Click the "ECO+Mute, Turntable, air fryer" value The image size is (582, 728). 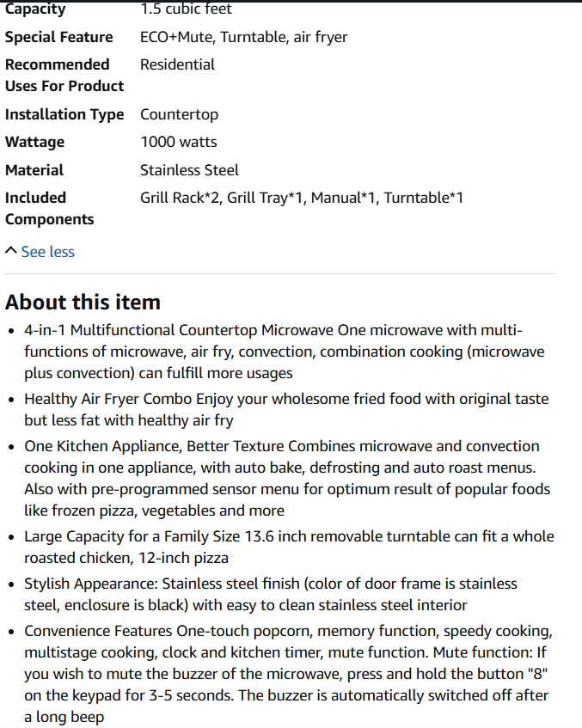pyautogui.click(x=243, y=37)
